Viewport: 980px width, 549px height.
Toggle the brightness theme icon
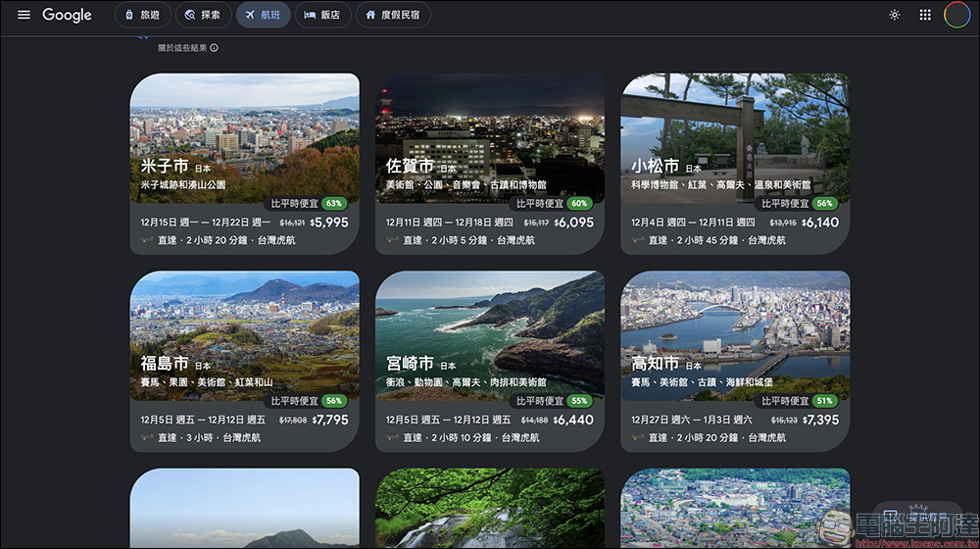tap(895, 15)
